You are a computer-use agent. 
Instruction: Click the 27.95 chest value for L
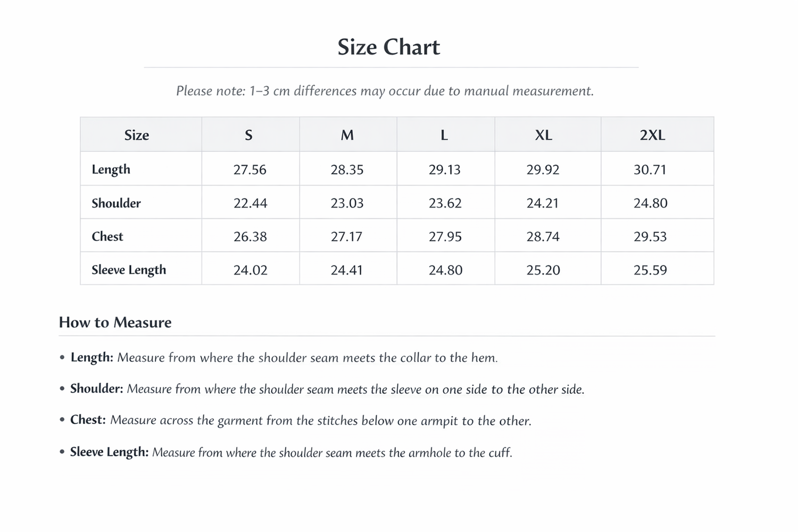pos(445,237)
